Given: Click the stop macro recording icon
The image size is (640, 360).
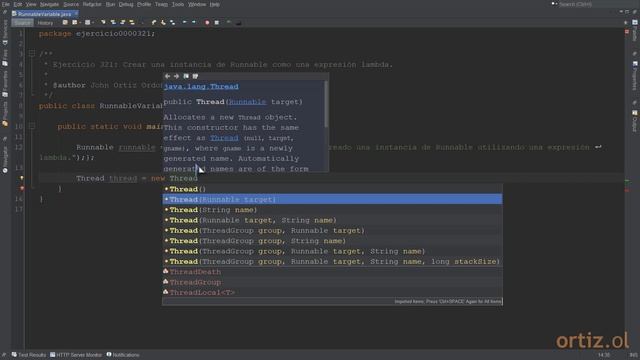Looking at the screenshot, I should (217, 22).
